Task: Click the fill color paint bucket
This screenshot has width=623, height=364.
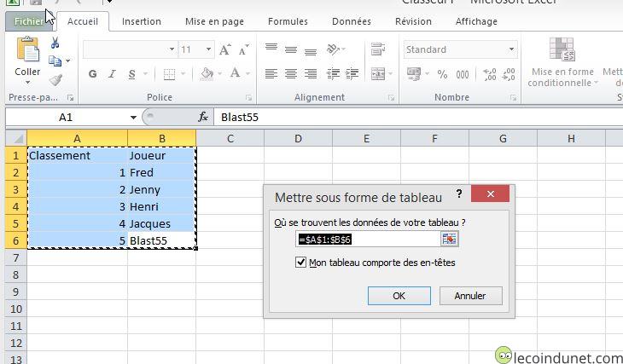Action: [207, 75]
